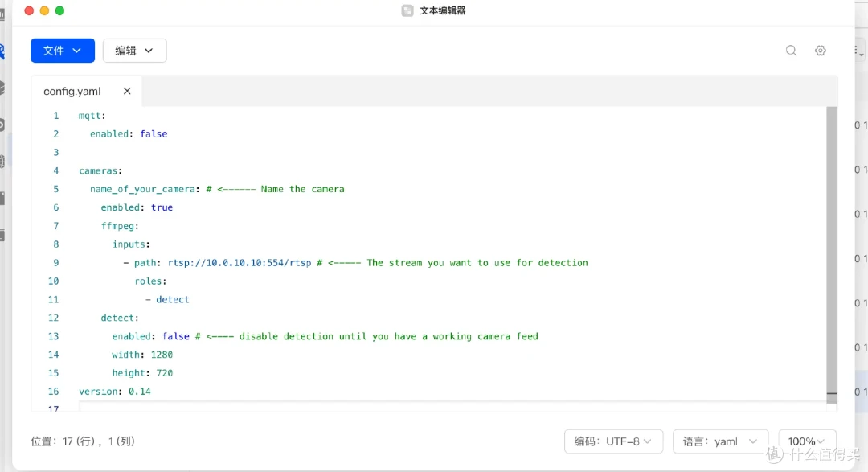Click the text editor title icon

(407, 10)
